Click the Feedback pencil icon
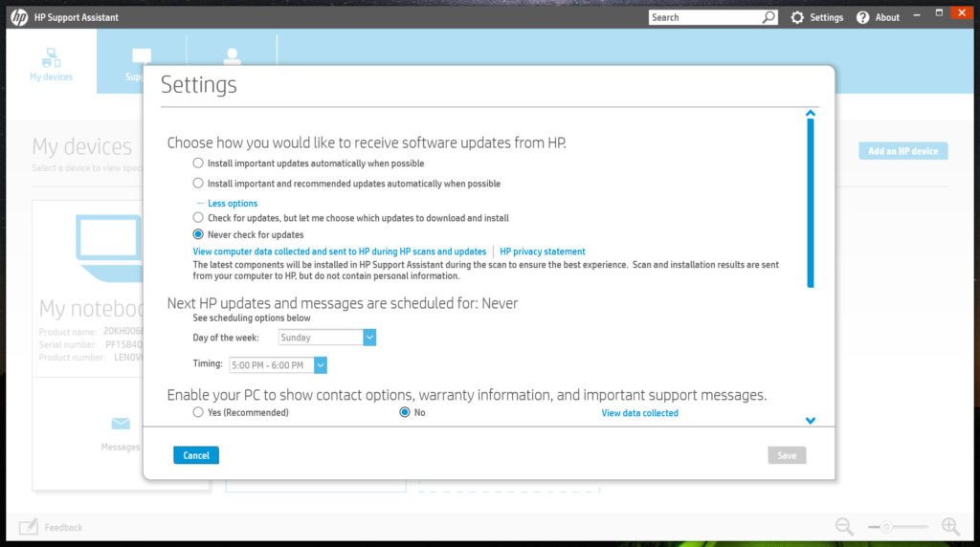Image resolution: width=980 pixels, height=547 pixels. (x=28, y=527)
